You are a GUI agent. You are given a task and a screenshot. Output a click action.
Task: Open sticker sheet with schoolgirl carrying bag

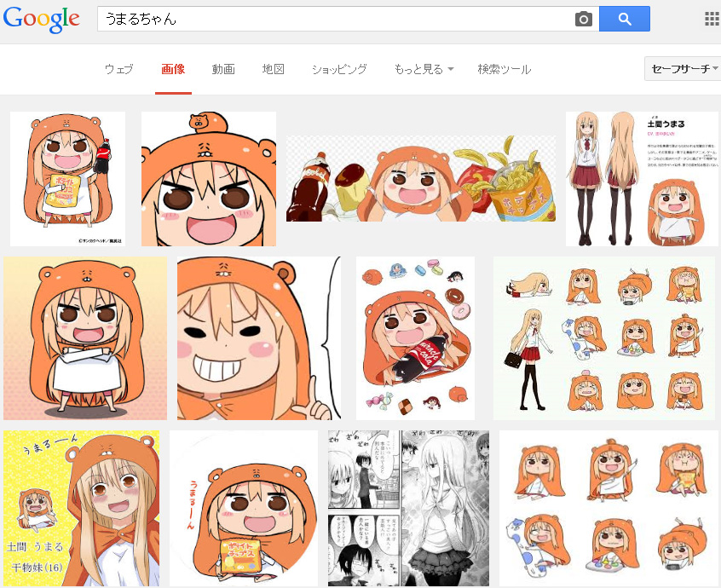click(605, 338)
